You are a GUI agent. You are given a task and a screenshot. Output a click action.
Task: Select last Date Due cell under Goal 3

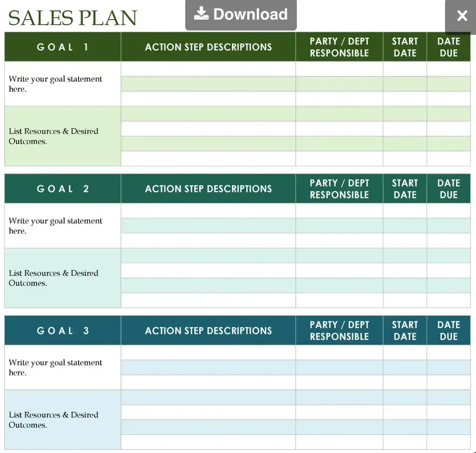(449, 442)
